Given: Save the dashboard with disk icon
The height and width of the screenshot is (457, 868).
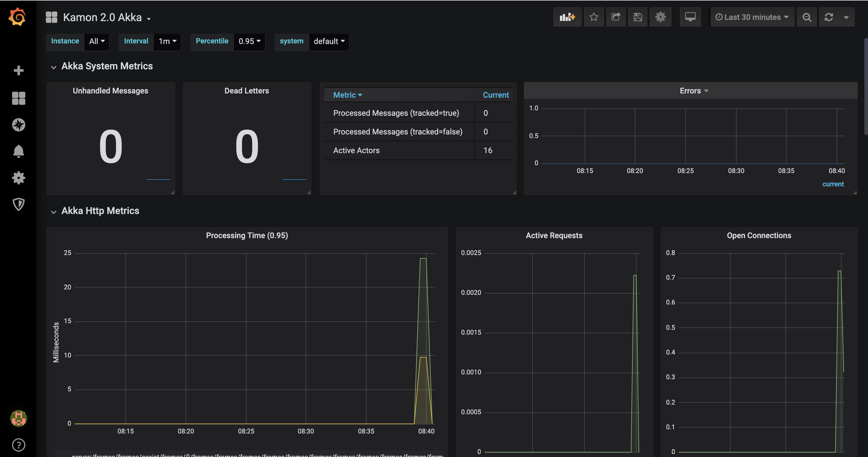Looking at the screenshot, I should pos(637,17).
